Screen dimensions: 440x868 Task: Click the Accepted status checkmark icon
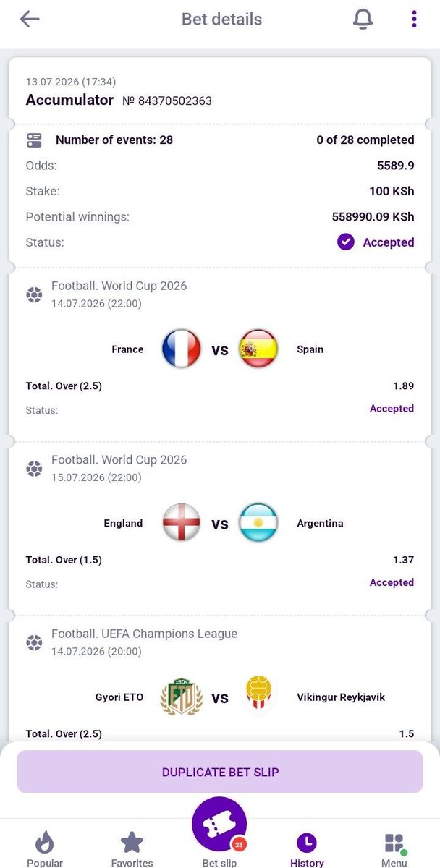346,242
